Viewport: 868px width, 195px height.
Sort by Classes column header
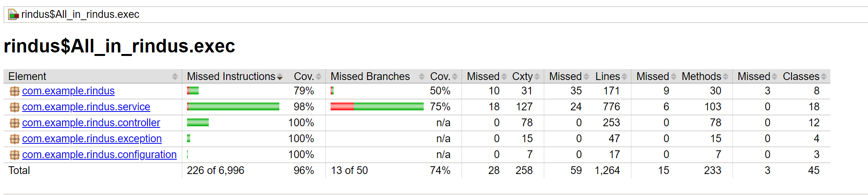point(801,77)
